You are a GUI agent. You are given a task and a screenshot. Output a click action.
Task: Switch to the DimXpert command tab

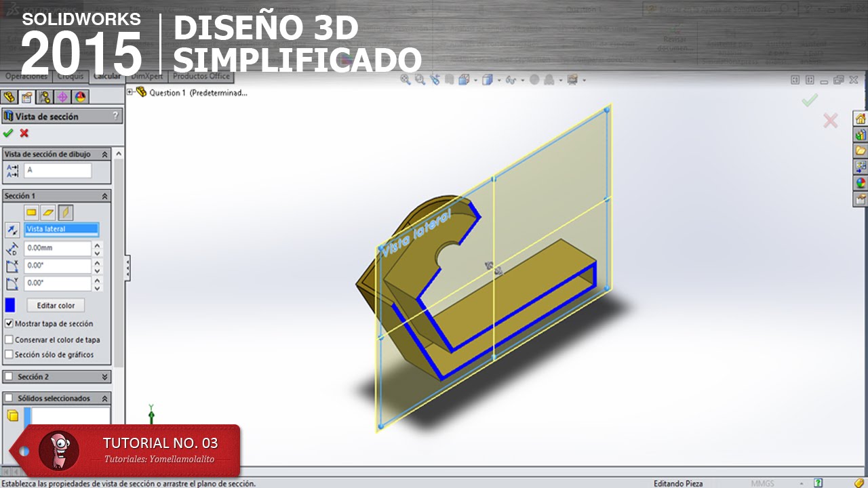coord(146,77)
